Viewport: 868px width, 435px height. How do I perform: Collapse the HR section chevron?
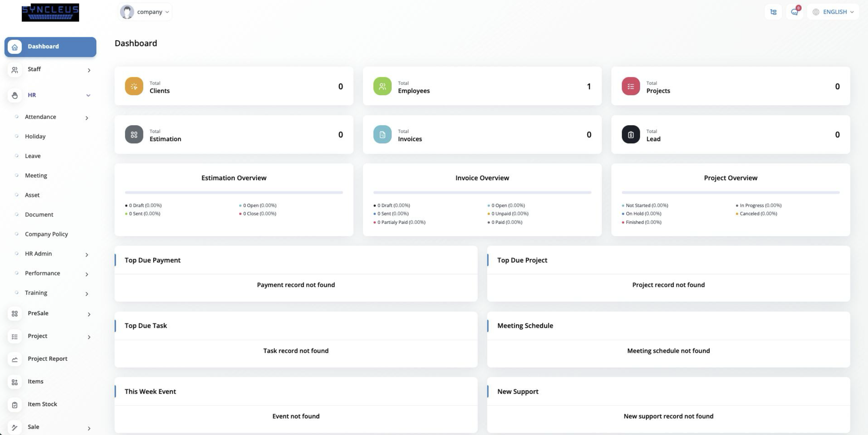coord(88,95)
